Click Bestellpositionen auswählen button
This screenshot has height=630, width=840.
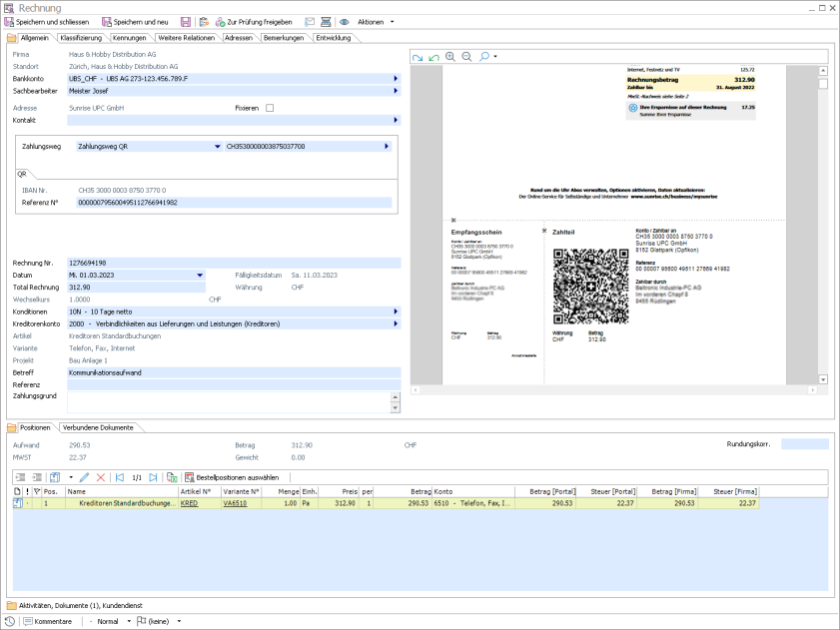[x=230, y=477]
